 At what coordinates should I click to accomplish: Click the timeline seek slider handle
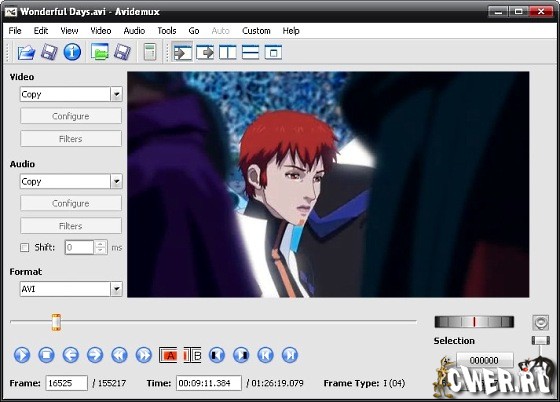pos(56,322)
